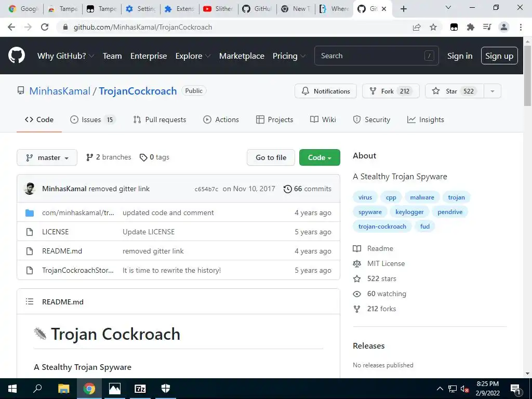
Task: Click the folder icon of com/minhaskamal row
Action: coord(30,212)
